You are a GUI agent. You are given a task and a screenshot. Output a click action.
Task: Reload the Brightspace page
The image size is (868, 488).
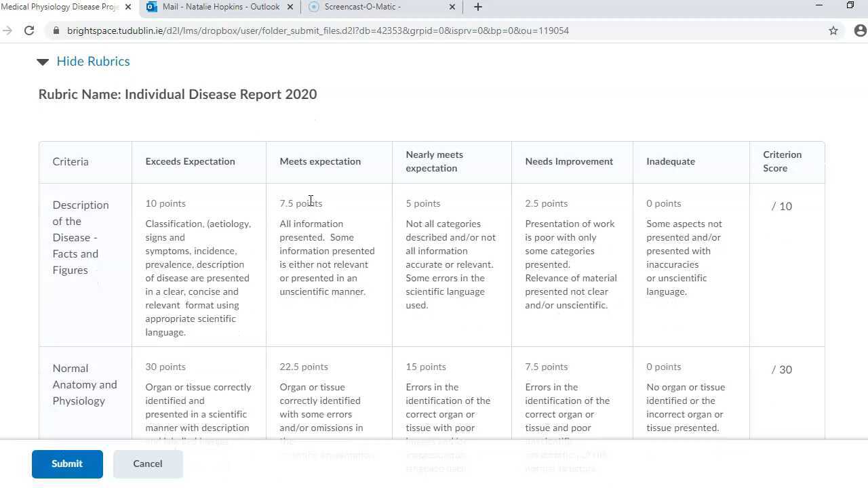[x=29, y=30]
